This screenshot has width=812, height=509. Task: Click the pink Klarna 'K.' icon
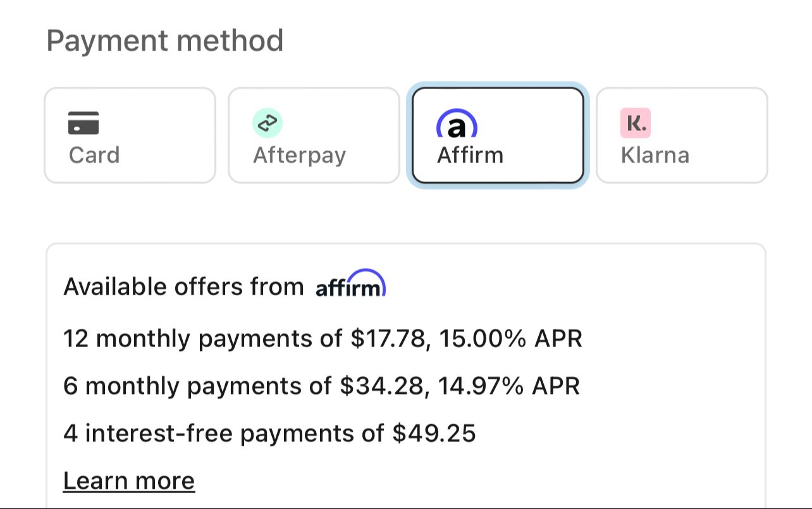point(636,123)
